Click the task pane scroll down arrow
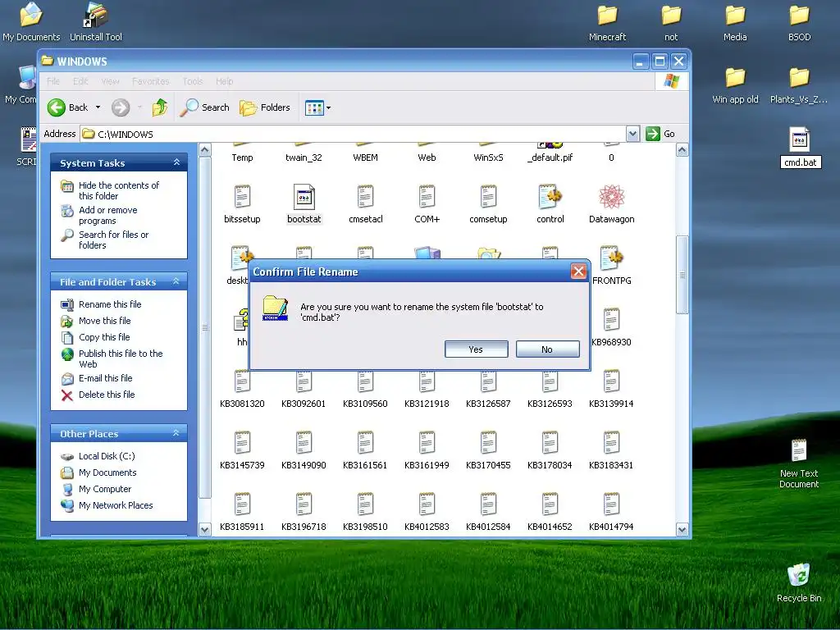This screenshot has height=630, width=840. tap(204, 530)
